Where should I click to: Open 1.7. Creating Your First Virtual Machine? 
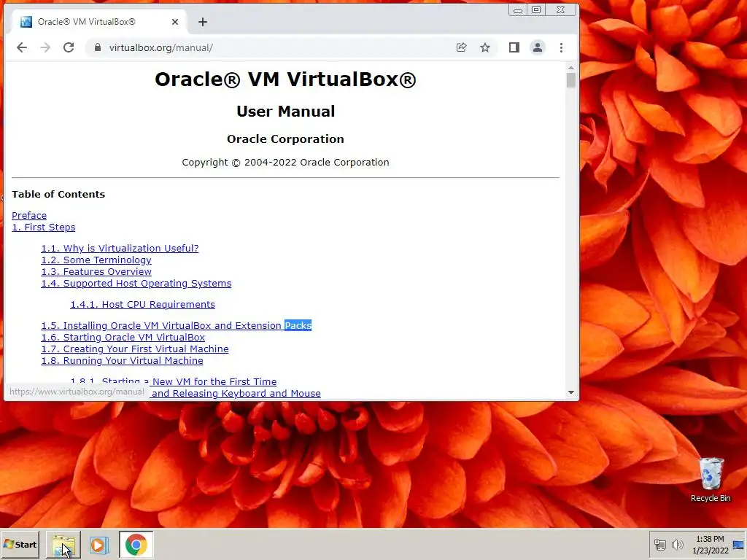click(x=135, y=349)
